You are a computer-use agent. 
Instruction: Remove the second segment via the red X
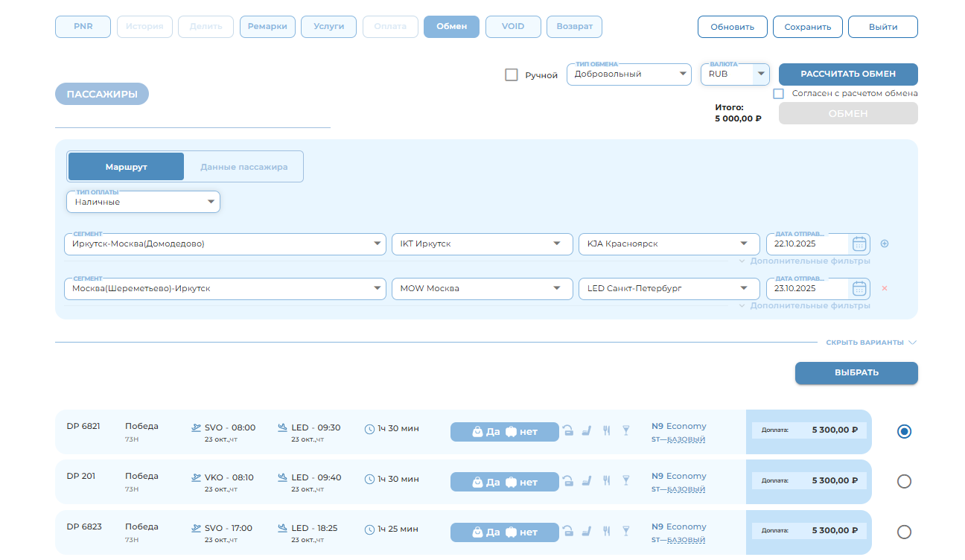(x=885, y=288)
